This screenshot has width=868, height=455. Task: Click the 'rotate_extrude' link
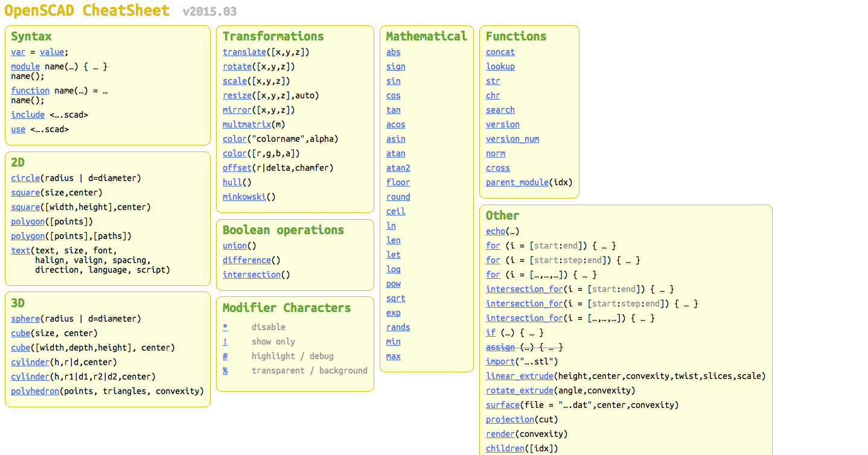pyautogui.click(x=520, y=390)
